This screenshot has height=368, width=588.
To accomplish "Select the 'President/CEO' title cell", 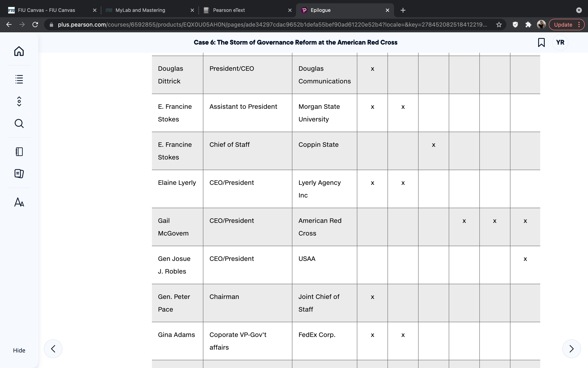I will (247, 75).
